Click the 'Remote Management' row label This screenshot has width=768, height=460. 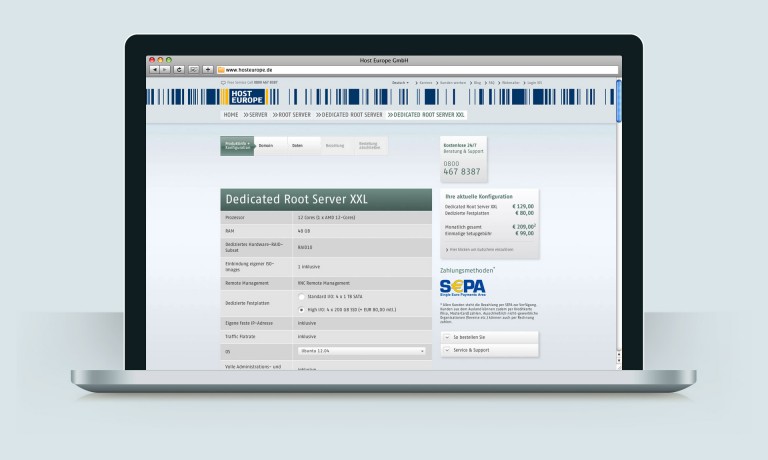pos(247,283)
